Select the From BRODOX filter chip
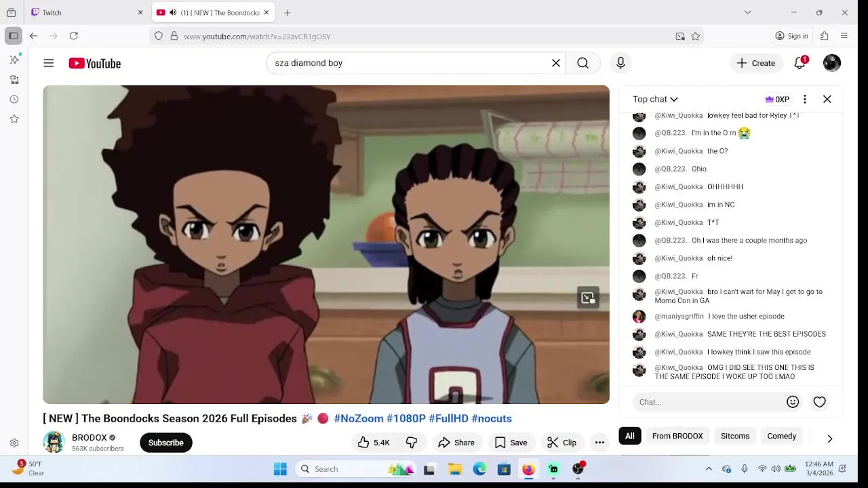The image size is (868, 488). click(677, 436)
